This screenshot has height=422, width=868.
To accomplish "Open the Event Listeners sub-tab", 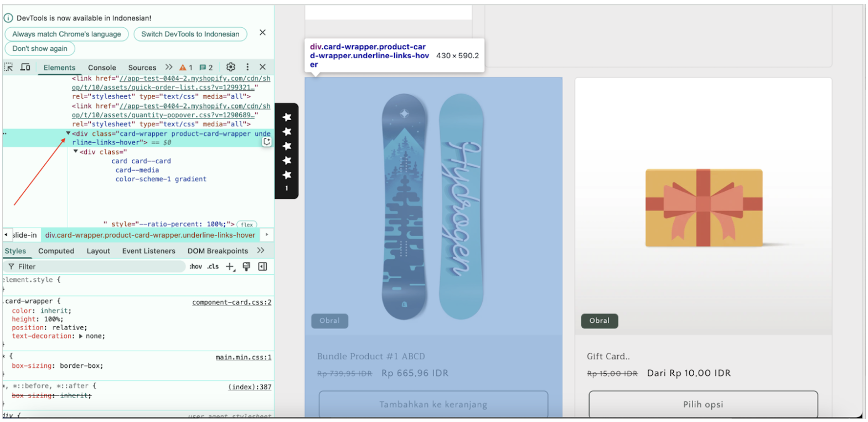I will coord(149,251).
